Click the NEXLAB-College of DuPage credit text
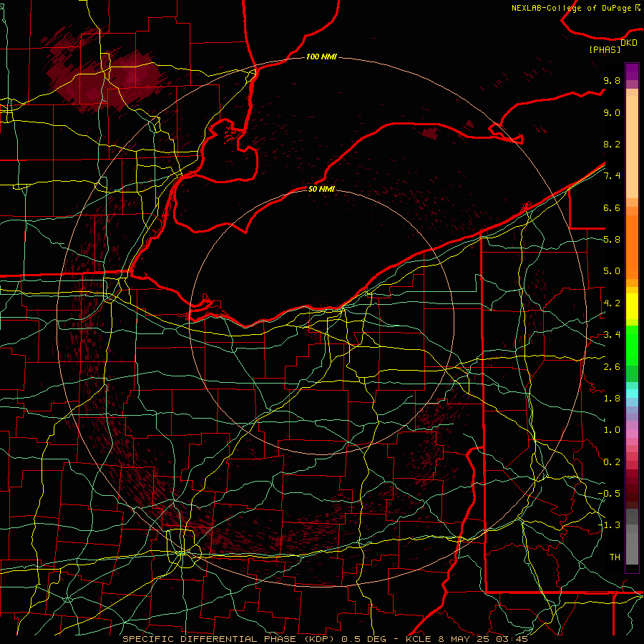644x644 pixels. [576, 8]
